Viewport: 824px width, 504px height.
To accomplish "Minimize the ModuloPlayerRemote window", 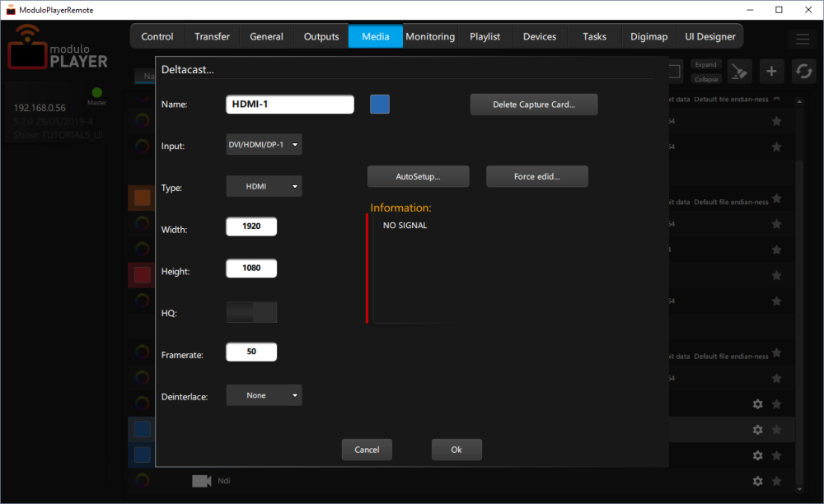I will [750, 10].
